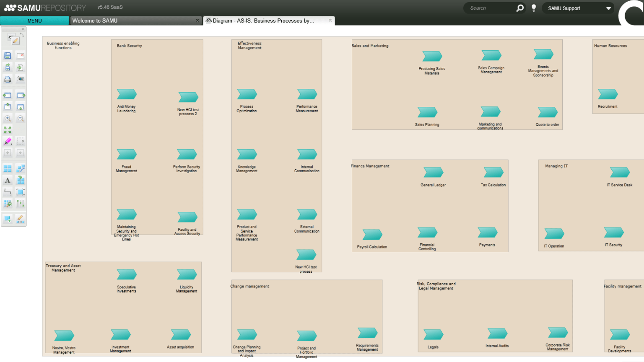Open the SAMU Support account dropdown
Viewport: 644px width, 362px height.
click(578, 8)
